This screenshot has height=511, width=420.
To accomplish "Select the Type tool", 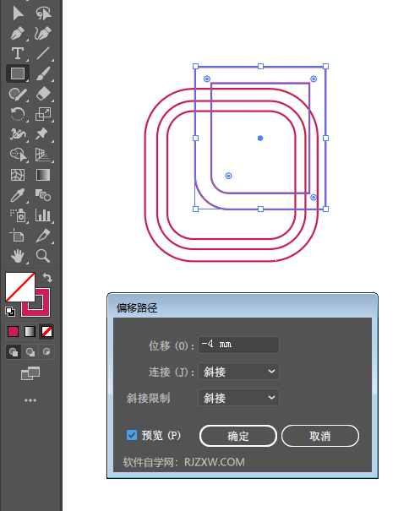I will click(18, 53).
